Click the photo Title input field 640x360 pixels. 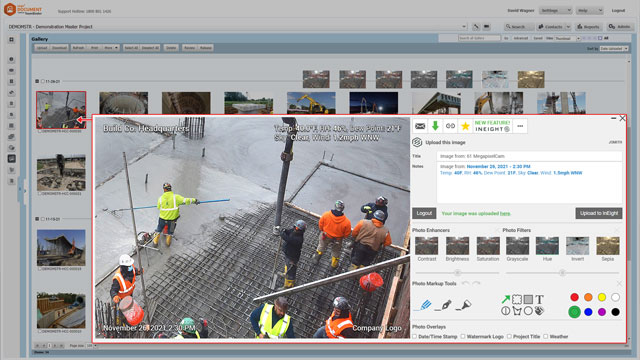(529, 156)
